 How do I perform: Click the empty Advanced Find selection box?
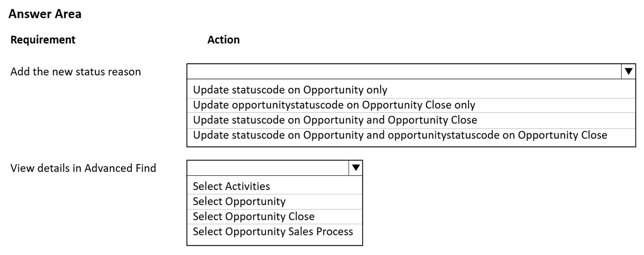tap(268, 168)
